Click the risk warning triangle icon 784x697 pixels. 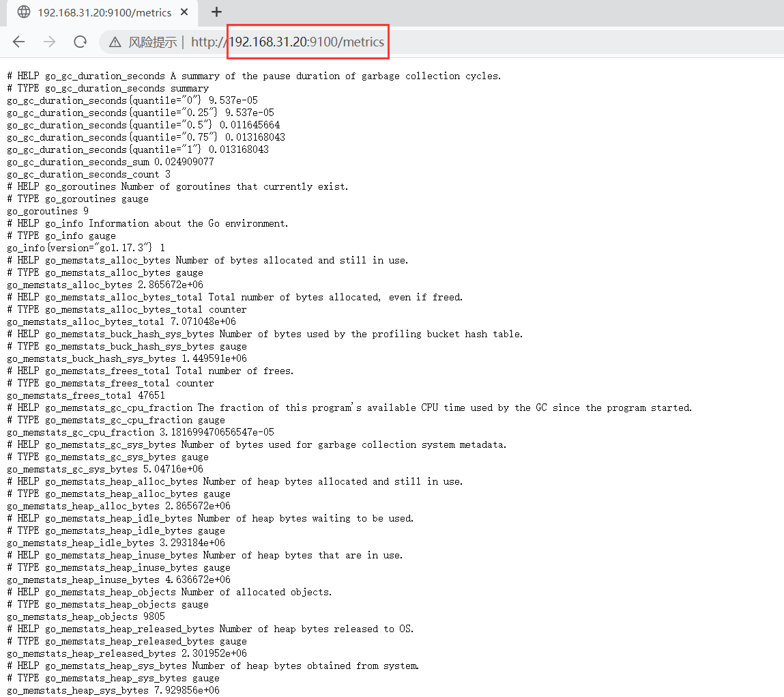pyautogui.click(x=115, y=42)
